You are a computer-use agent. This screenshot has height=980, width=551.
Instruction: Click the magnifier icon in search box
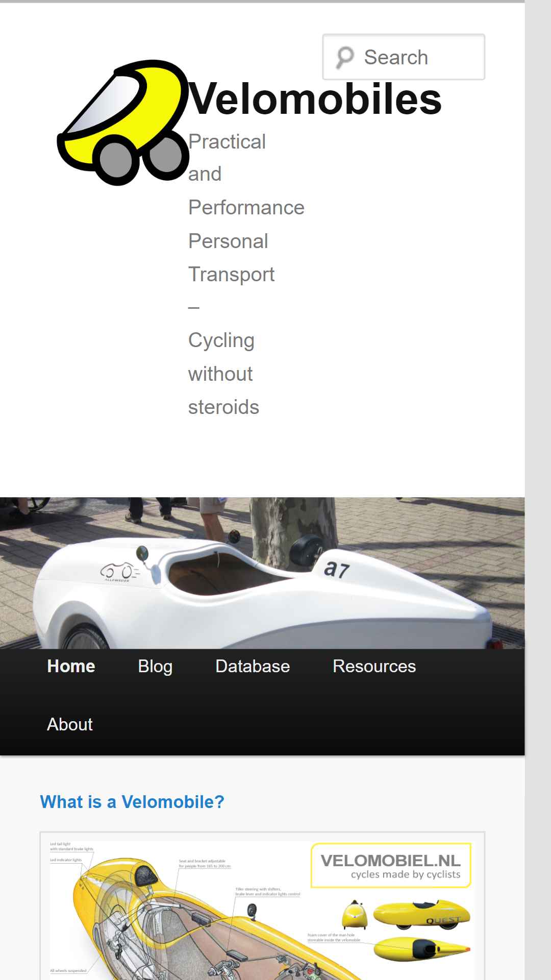tap(345, 57)
